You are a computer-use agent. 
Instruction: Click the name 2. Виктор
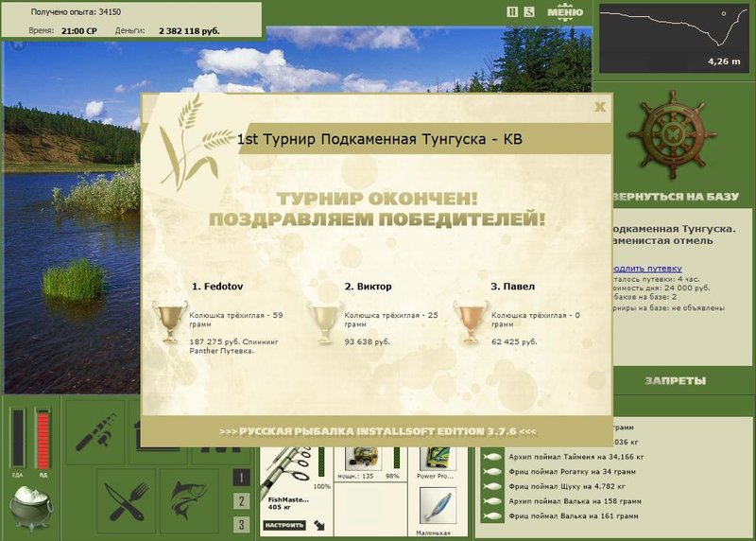(368, 287)
